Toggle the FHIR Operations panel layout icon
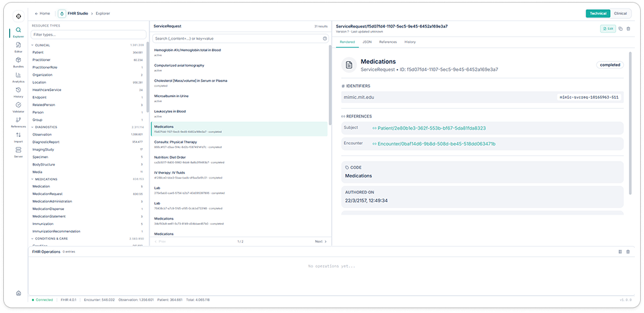Viewport: 644px width, 313px height. (x=620, y=252)
